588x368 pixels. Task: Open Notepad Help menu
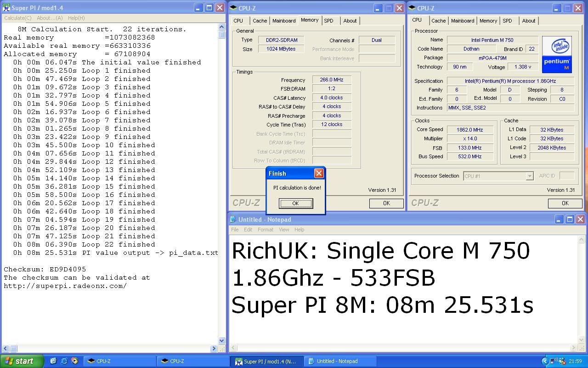pos(299,230)
